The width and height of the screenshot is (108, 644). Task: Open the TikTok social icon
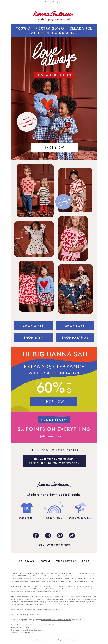point(72,535)
